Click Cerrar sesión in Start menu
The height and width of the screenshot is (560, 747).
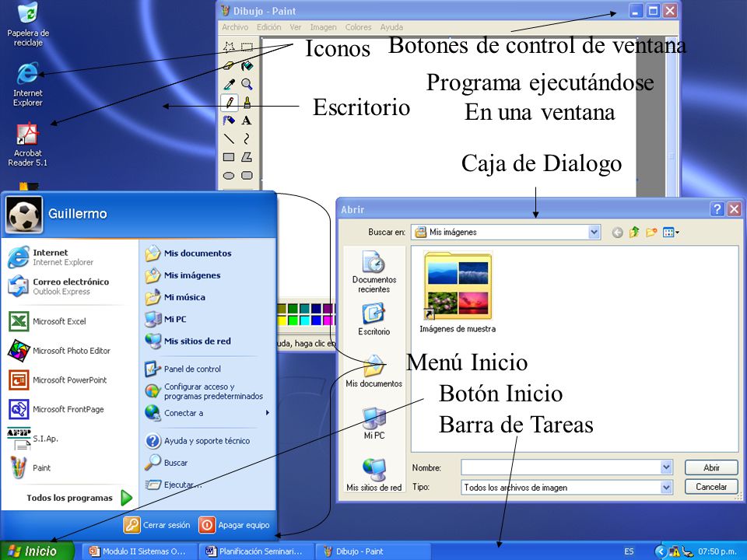pos(156,525)
